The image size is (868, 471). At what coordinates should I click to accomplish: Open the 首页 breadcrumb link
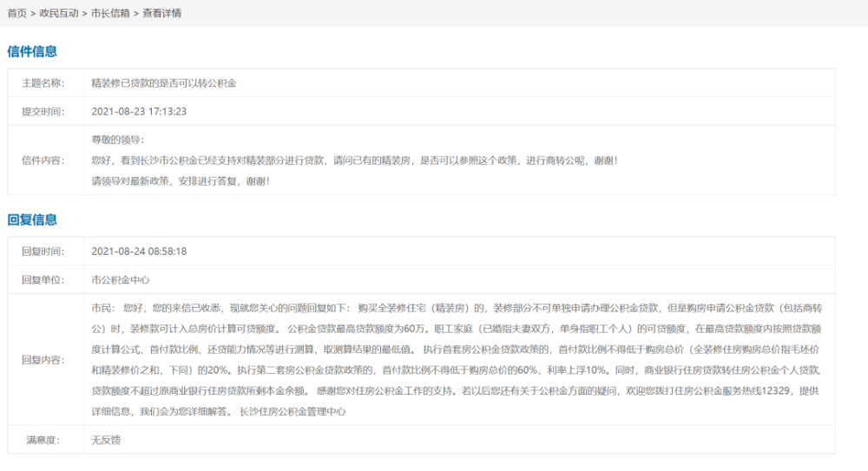pyautogui.click(x=16, y=13)
